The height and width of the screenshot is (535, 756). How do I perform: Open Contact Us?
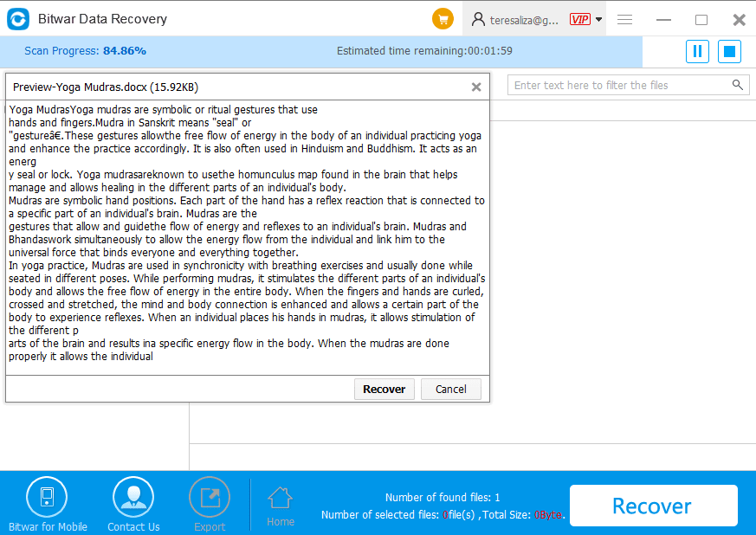point(133,504)
